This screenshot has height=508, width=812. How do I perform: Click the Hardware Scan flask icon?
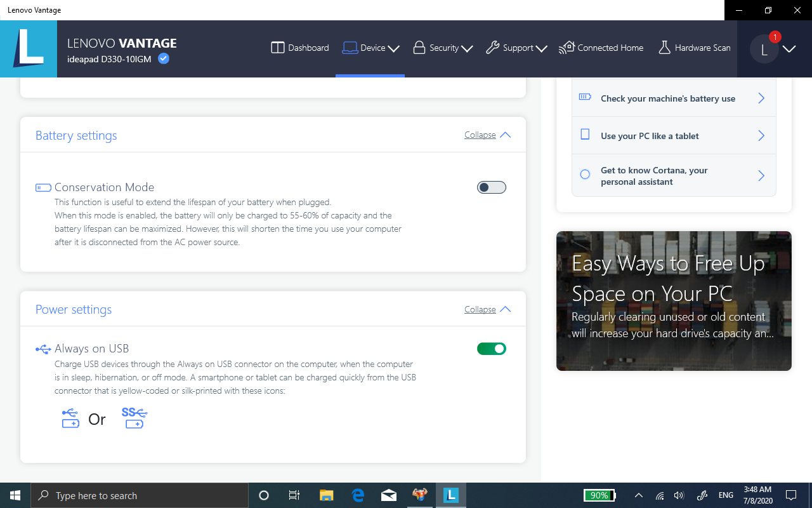[664, 48]
